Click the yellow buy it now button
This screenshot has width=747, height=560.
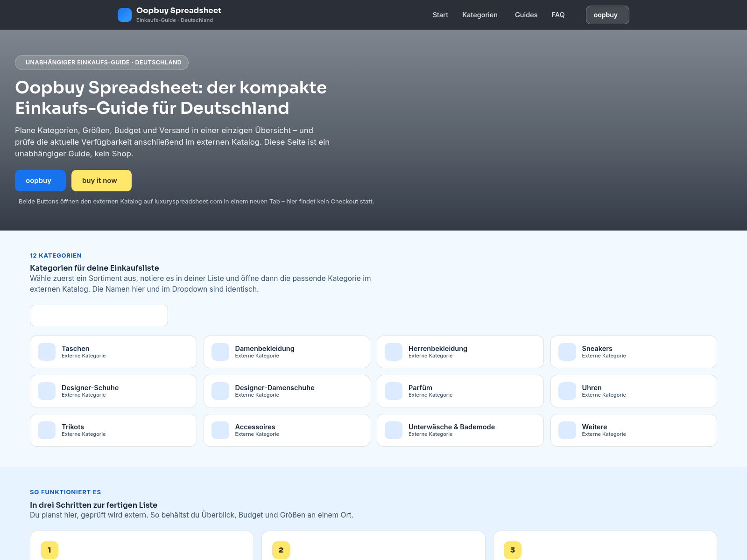coord(101,181)
